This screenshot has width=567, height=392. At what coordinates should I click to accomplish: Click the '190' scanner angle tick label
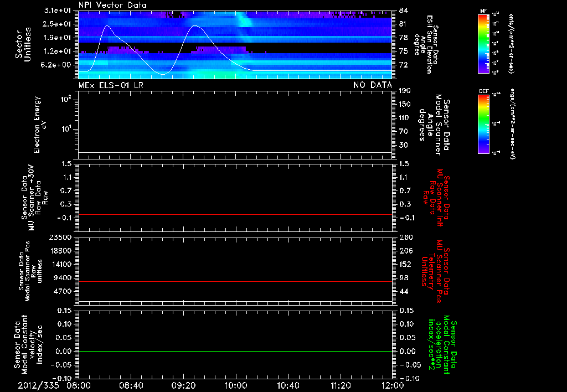pos(405,91)
